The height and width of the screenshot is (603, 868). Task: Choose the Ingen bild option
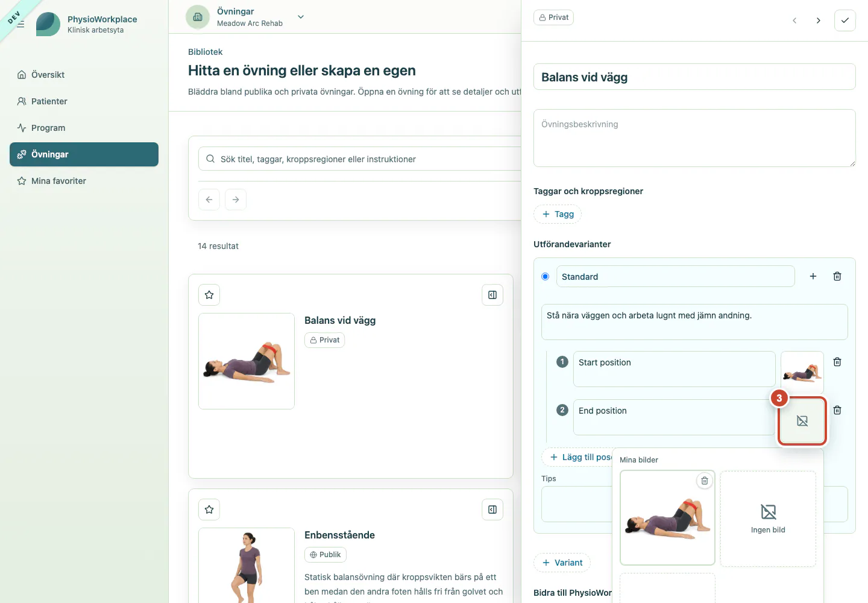click(x=768, y=519)
